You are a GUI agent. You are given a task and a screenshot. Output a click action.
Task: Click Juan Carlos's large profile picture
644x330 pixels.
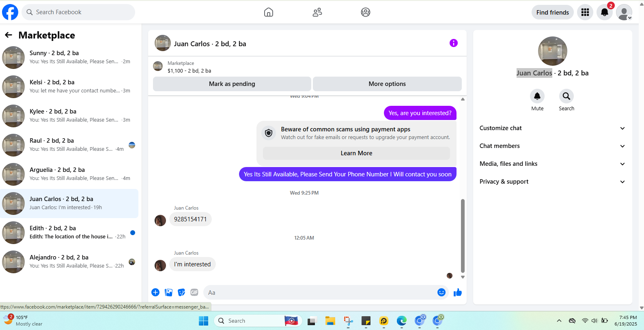click(x=553, y=51)
